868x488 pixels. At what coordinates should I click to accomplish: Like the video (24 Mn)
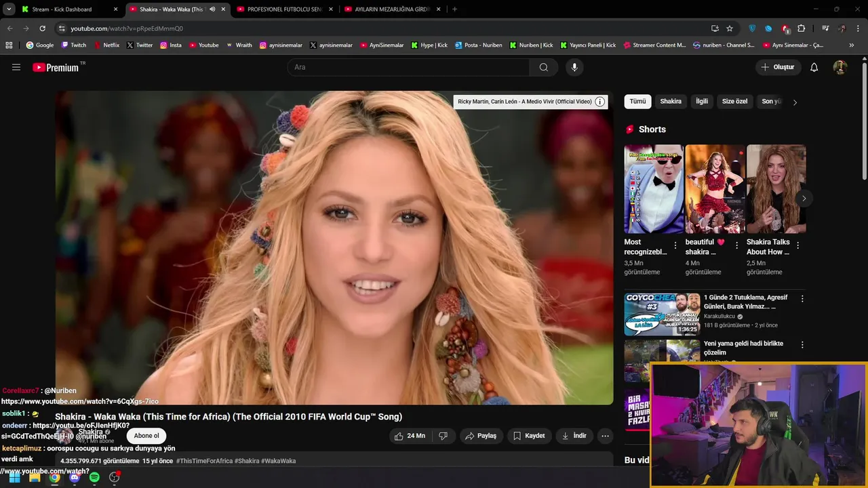click(x=410, y=436)
